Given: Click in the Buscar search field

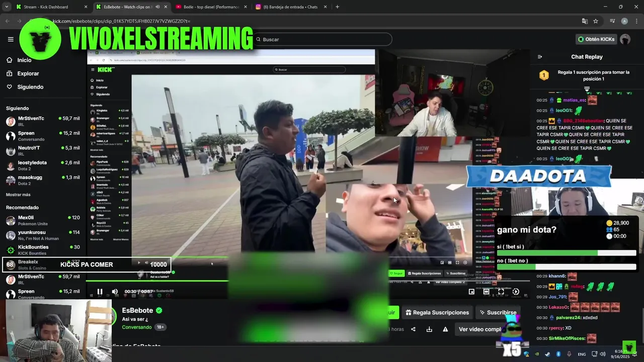Looking at the screenshot, I should tap(322, 39).
